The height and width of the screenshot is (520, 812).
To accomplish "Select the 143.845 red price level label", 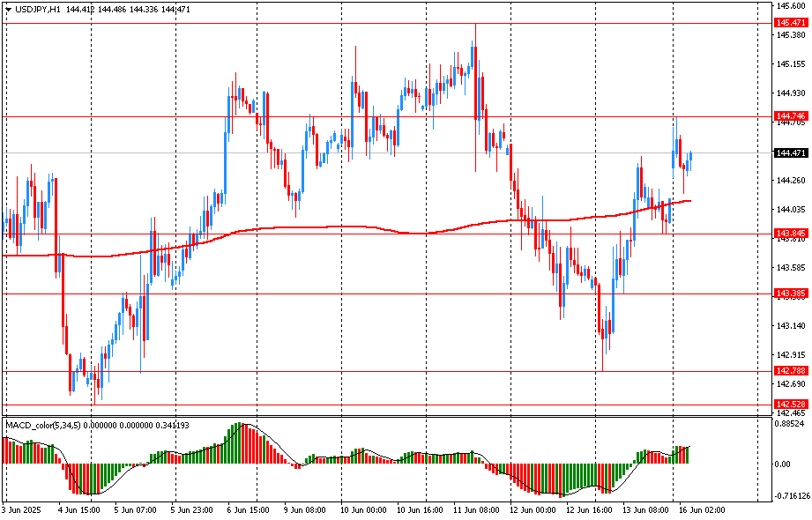I will coord(787,234).
